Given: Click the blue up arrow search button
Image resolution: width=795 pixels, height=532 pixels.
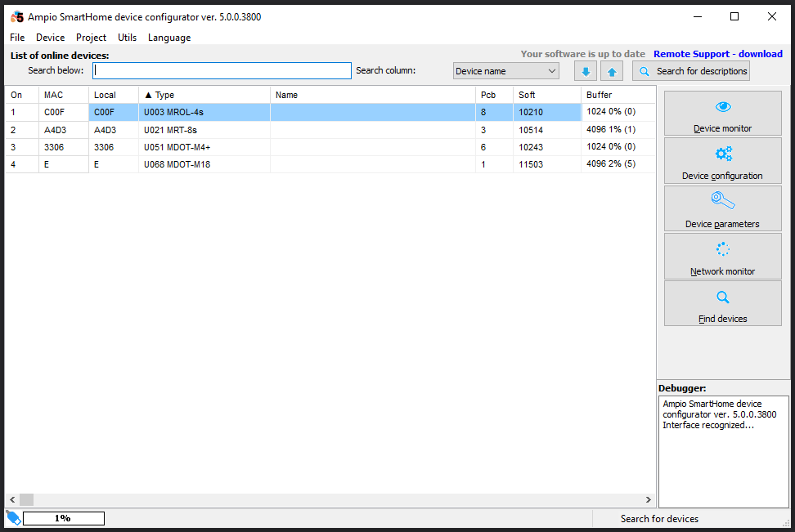Looking at the screenshot, I should pyautogui.click(x=612, y=71).
